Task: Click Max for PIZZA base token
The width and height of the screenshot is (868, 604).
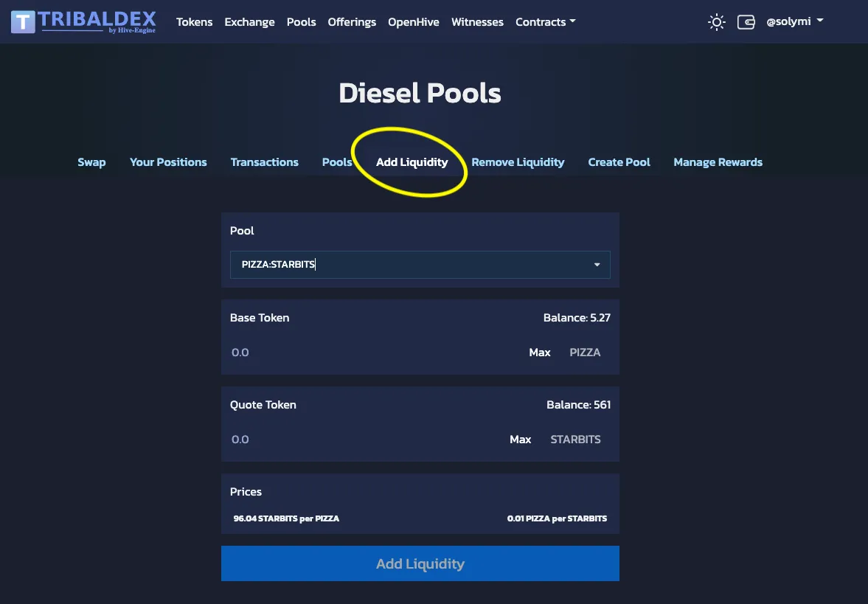Action: 540,353
